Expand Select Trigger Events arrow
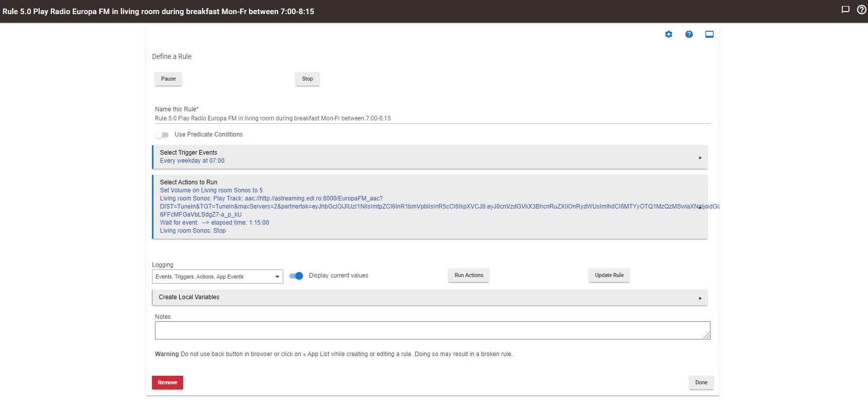The width and height of the screenshot is (868, 410). (x=700, y=158)
